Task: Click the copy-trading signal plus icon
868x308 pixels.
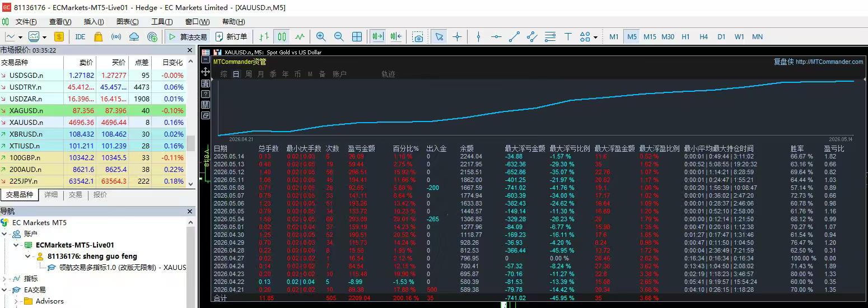Action: 152,37
